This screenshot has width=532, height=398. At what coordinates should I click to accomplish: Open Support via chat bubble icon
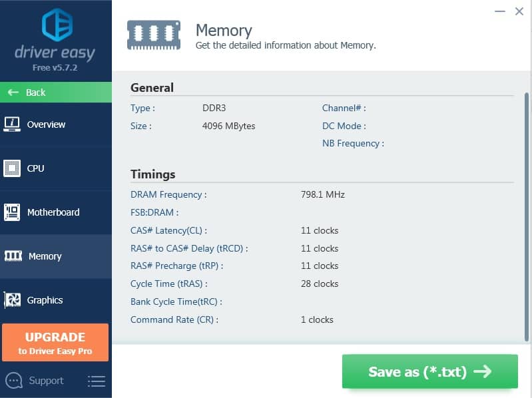(14, 381)
